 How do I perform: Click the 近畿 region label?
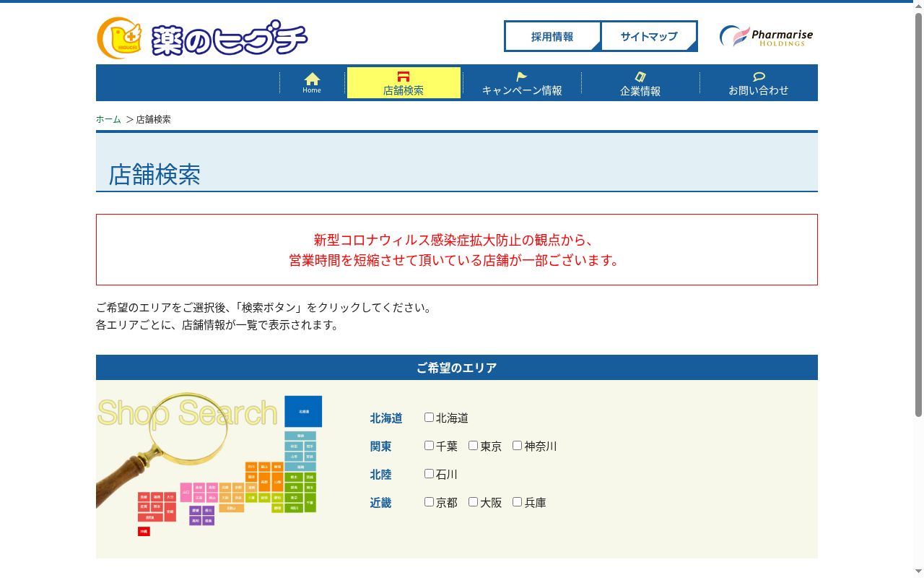coord(381,503)
